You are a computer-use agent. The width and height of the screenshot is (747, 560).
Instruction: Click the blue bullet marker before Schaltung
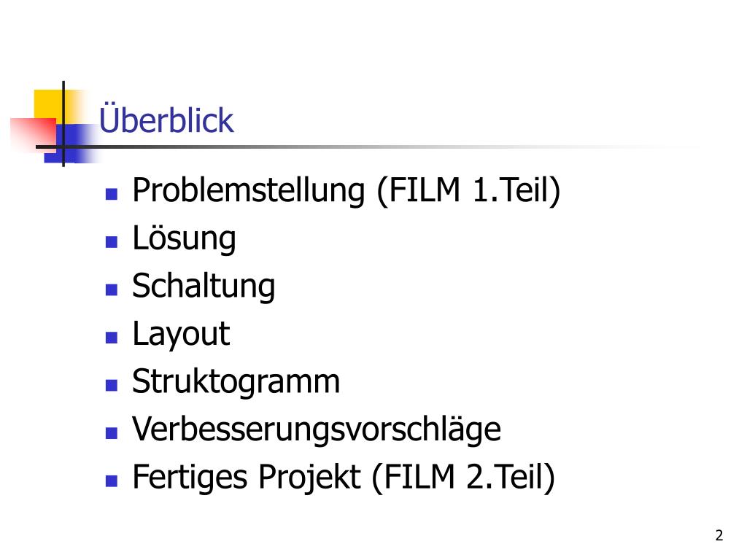click(x=112, y=289)
